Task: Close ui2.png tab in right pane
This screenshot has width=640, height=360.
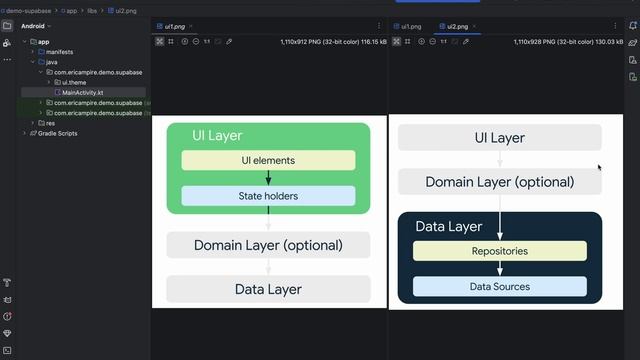Action: (x=474, y=27)
